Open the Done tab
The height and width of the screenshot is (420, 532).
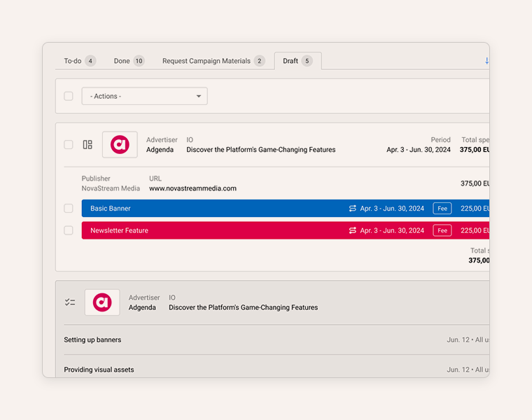point(129,61)
